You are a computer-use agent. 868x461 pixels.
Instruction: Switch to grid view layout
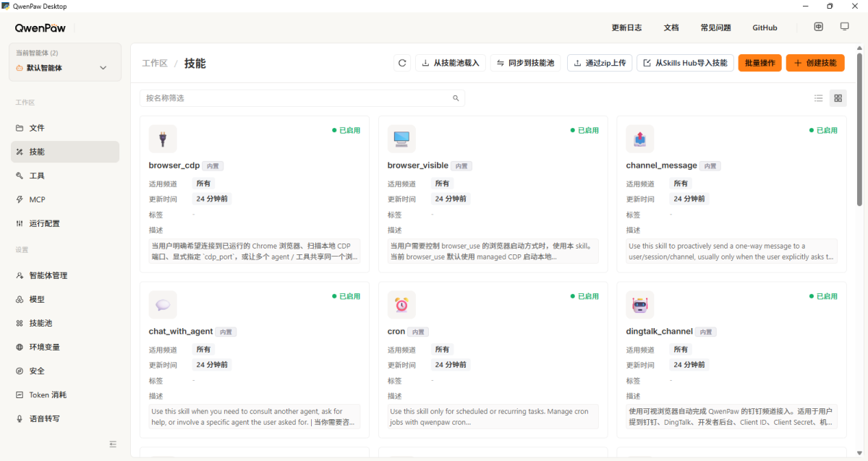click(x=838, y=98)
